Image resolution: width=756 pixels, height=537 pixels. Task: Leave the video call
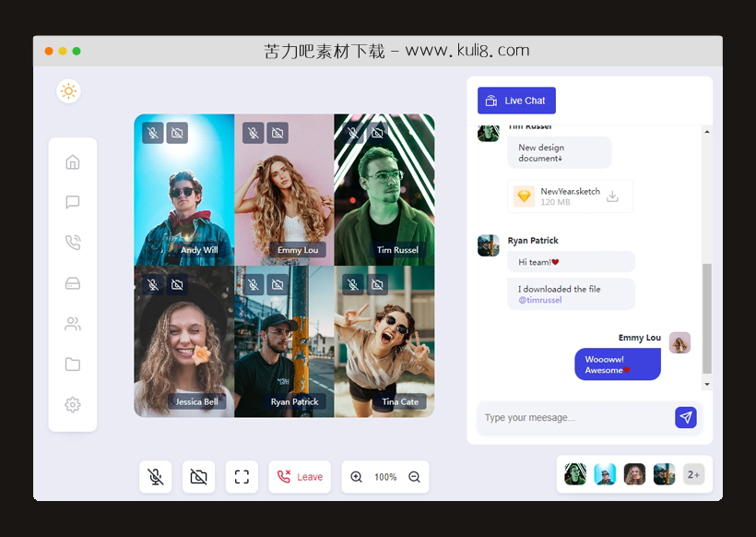300,477
